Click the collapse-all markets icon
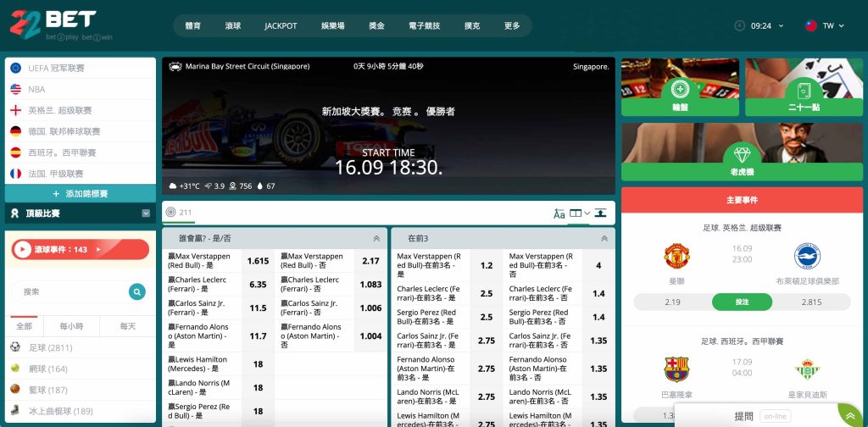The width and height of the screenshot is (868, 427). tap(601, 213)
